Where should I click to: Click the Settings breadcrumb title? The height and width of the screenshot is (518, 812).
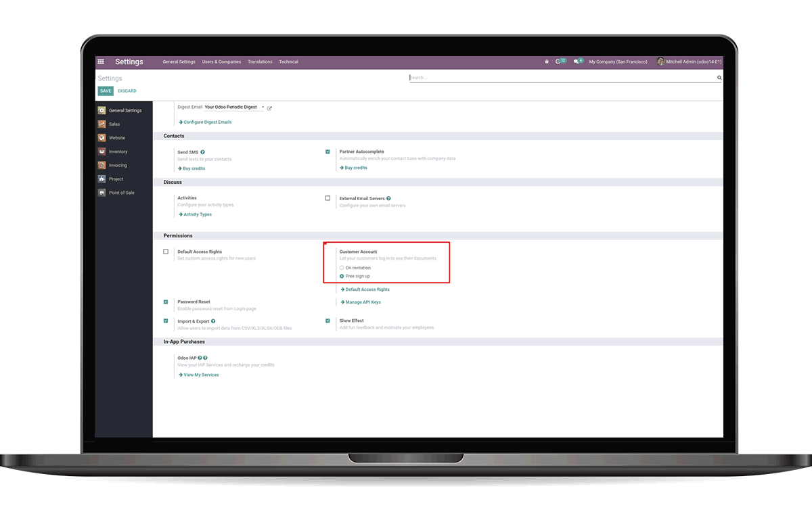click(x=110, y=78)
